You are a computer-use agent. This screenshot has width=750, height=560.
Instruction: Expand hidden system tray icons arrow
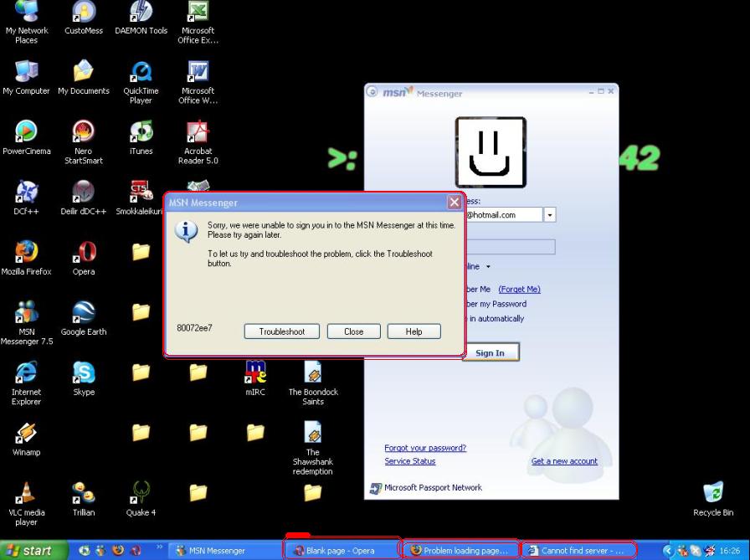point(668,551)
